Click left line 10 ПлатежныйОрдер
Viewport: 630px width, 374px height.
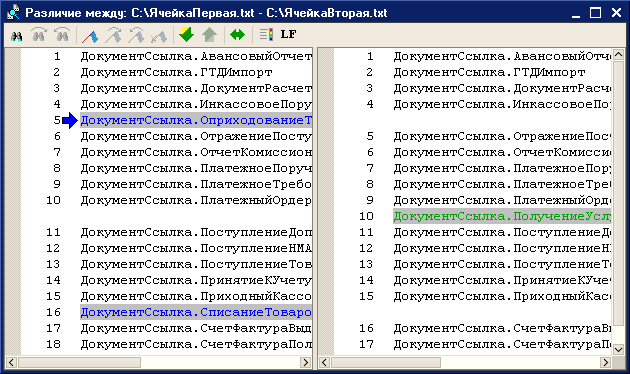[x=196, y=200]
